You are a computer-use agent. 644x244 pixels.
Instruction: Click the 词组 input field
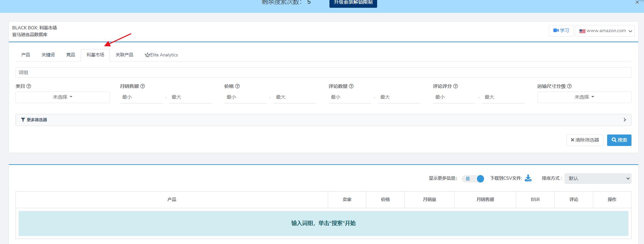tap(323, 72)
